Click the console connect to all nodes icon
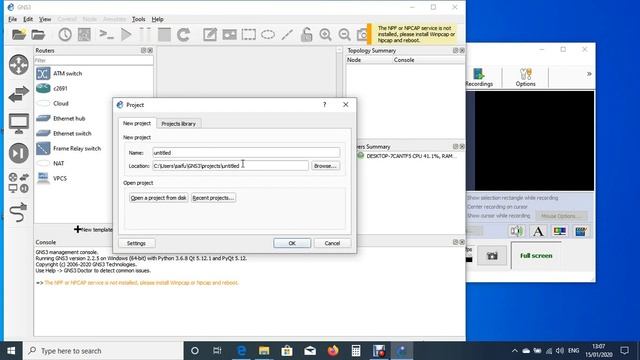Screen dimensions: 640x360 point(106,34)
